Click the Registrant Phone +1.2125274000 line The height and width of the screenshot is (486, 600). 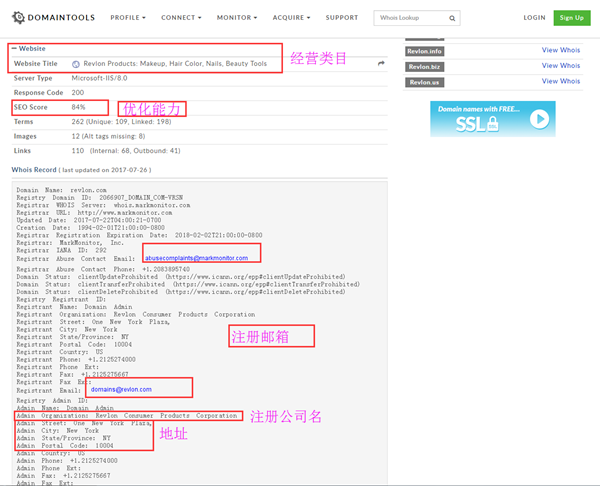[76, 359]
